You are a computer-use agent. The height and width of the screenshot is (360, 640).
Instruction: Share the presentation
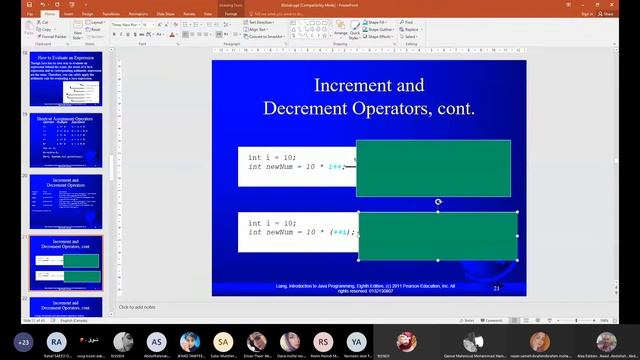pos(606,14)
